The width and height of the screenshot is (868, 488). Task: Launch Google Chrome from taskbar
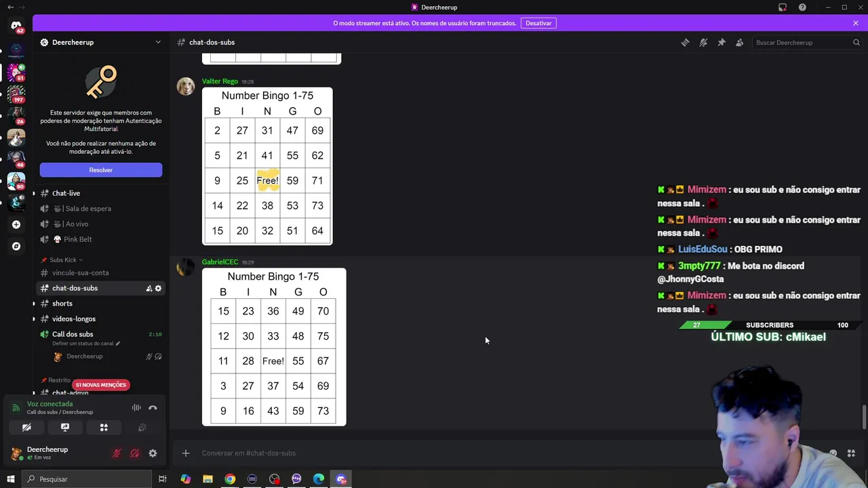click(x=230, y=479)
